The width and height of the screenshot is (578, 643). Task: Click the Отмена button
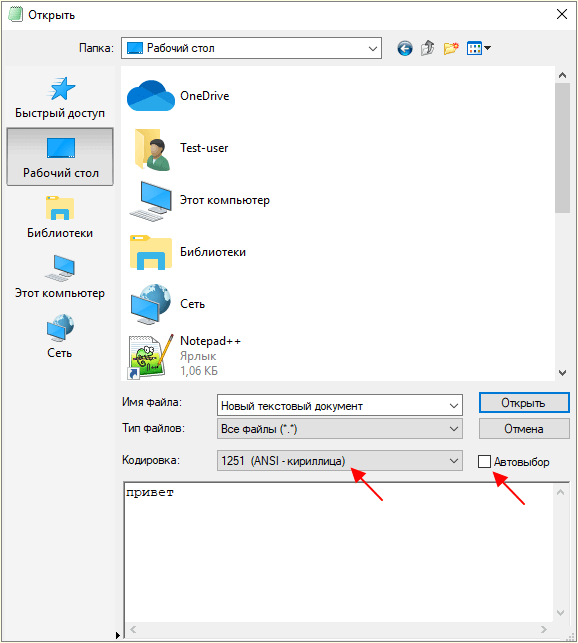[x=524, y=429]
